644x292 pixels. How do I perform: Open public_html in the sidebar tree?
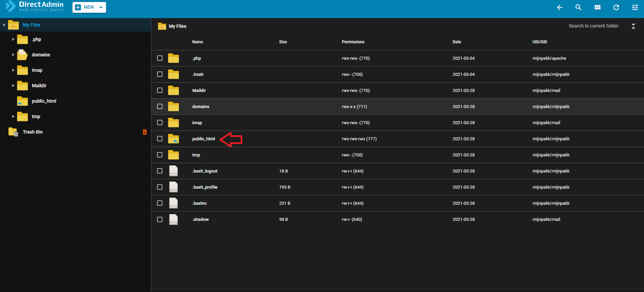[44, 101]
